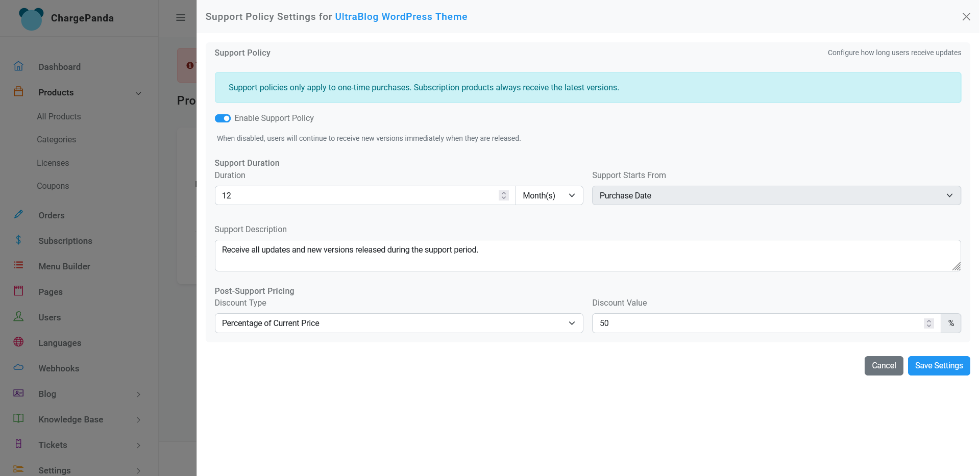Image resolution: width=980 pixels, height=476 pixels.
Task: Click the Subscriptions dollar icon
Action: [18, 240]
